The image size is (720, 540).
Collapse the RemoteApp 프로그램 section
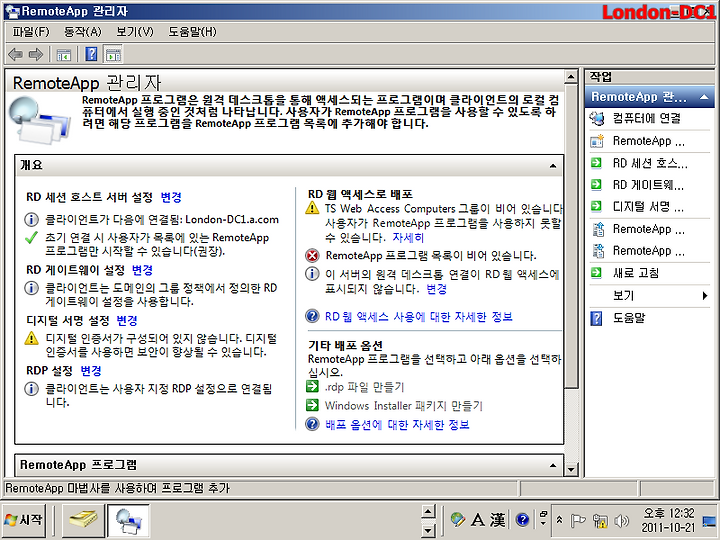tap(553, 466)
